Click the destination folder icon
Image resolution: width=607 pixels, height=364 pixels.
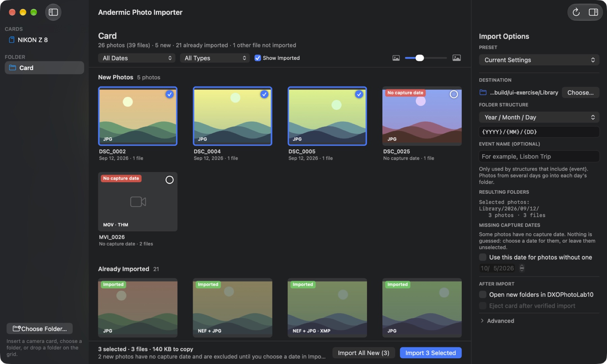click(483, 92)
